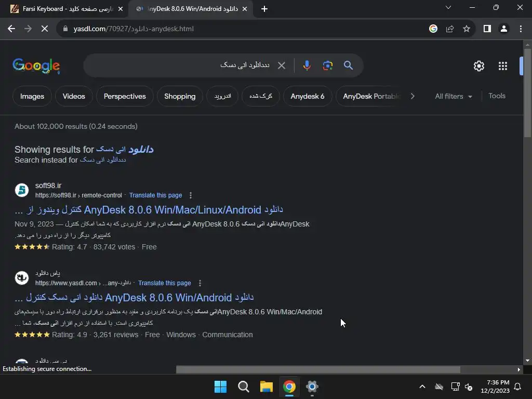Select the Perspectives filter
This screenshot has height=399, width=532.
click(x=125, y=96)
